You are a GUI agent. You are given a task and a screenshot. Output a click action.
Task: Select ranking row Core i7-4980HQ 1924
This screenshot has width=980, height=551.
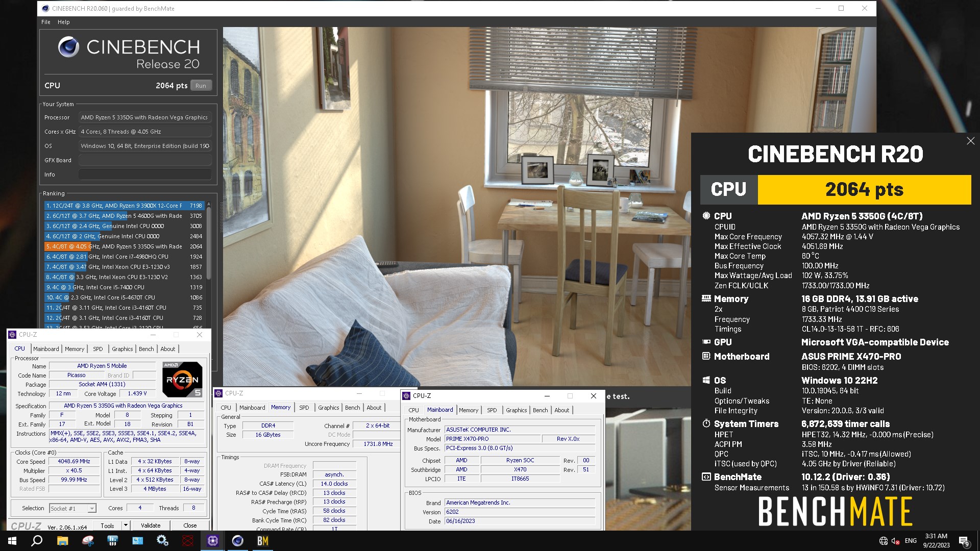tap(124, 257)
